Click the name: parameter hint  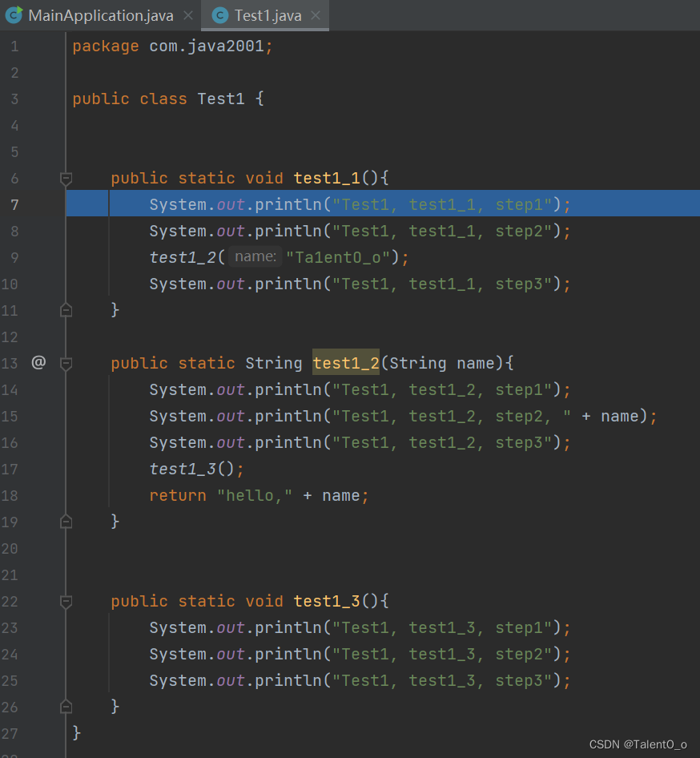[255, 256]
